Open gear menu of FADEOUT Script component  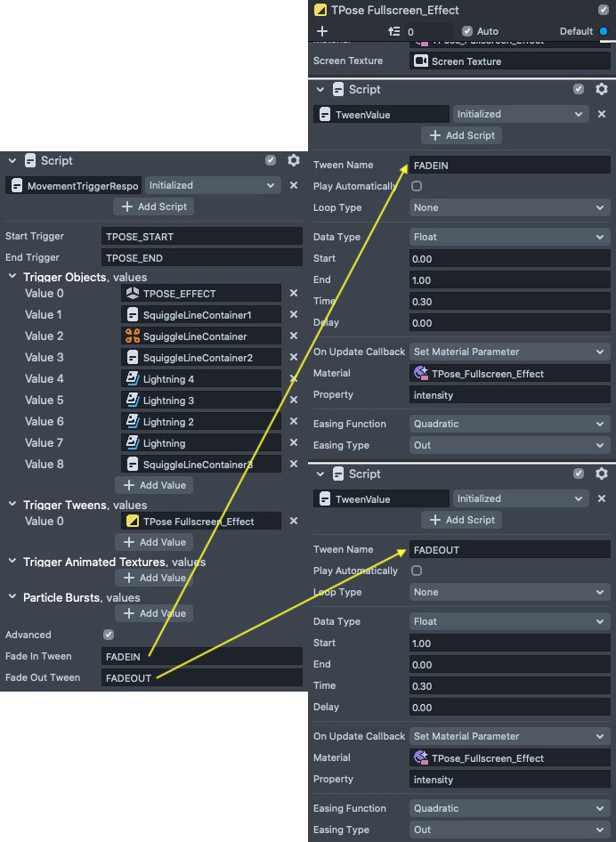(602, 474)
